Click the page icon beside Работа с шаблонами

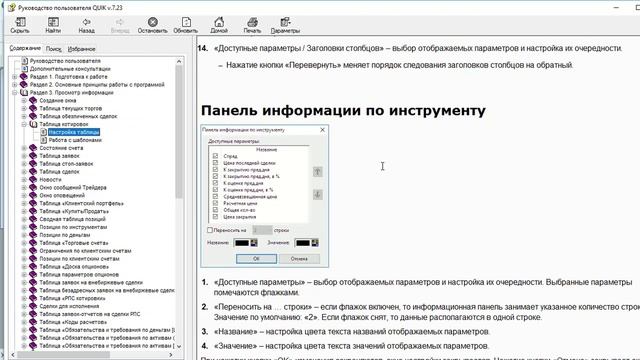(43, 140)
